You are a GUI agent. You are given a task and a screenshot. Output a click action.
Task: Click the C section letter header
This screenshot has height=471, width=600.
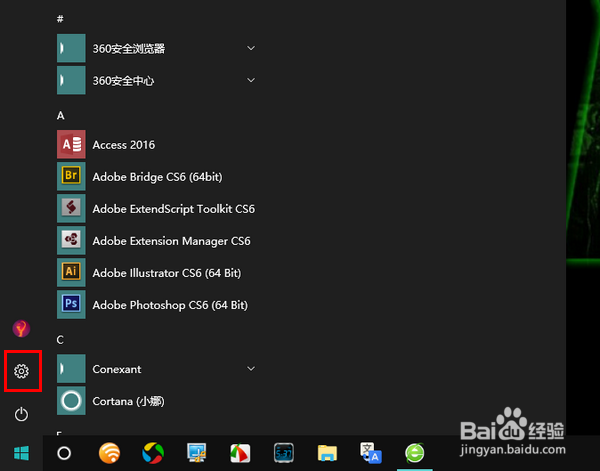point(60,340)
